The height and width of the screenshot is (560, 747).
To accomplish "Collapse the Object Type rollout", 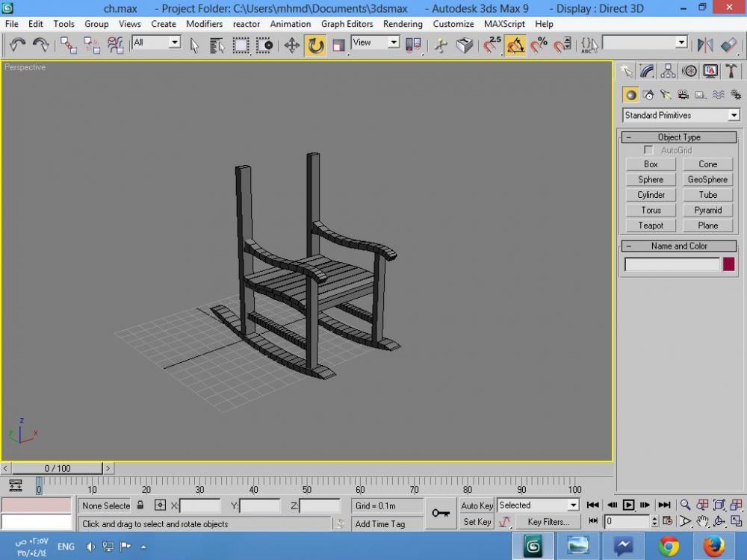I will pos(628,137).
